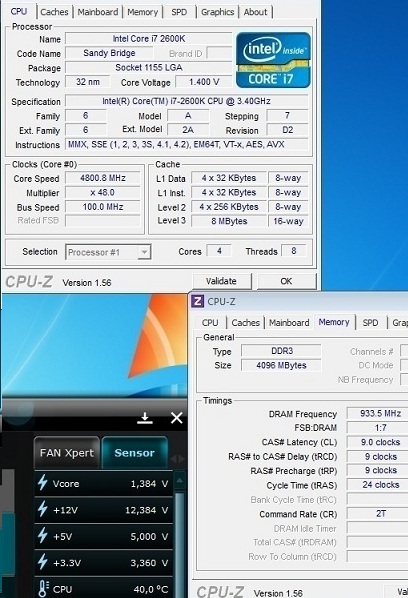Click the +5V reading 5,000 V
This screenshot has height=598, width=408.
pyautogui.click(x=149, y=537)
